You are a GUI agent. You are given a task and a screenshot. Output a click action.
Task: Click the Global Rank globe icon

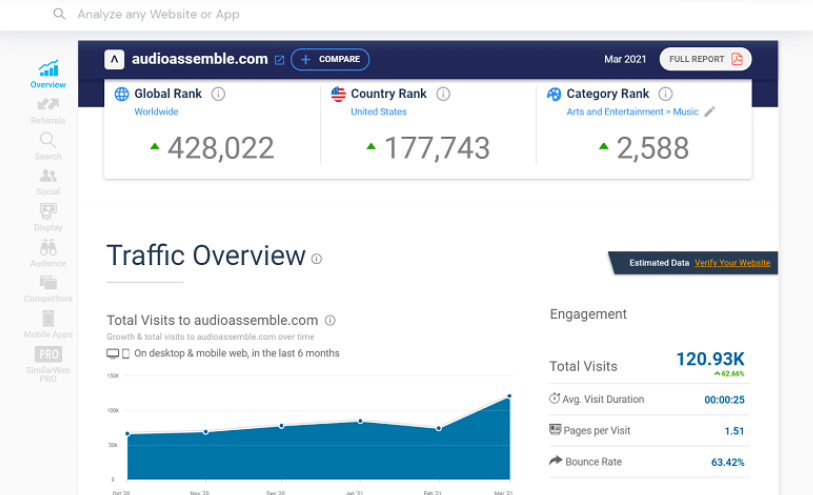click(122, 94)
